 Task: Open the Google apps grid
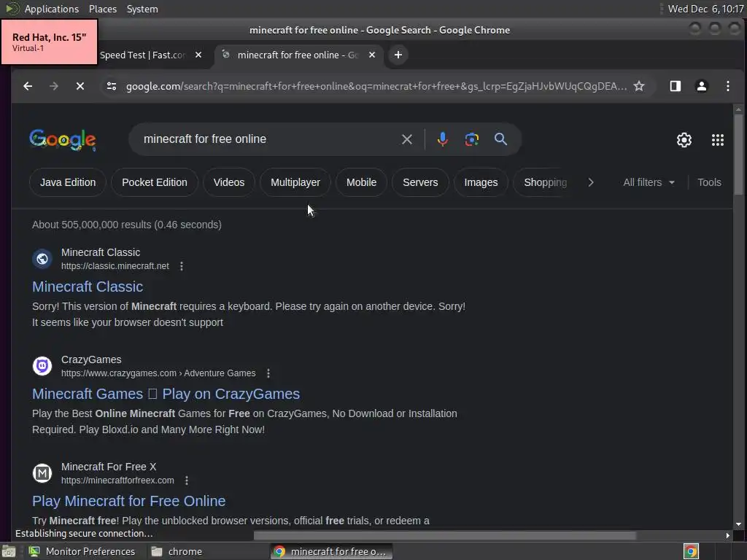(x=718, y=139)
